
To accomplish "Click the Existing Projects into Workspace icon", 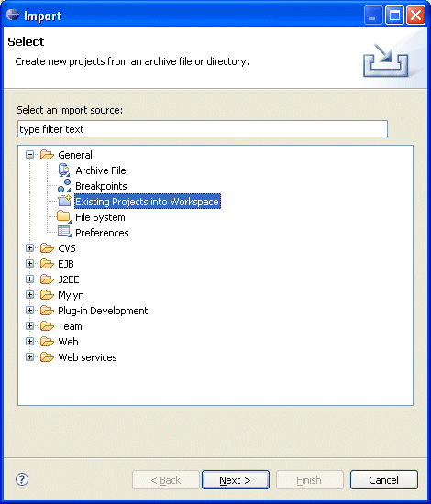I will tap(64, 201).
